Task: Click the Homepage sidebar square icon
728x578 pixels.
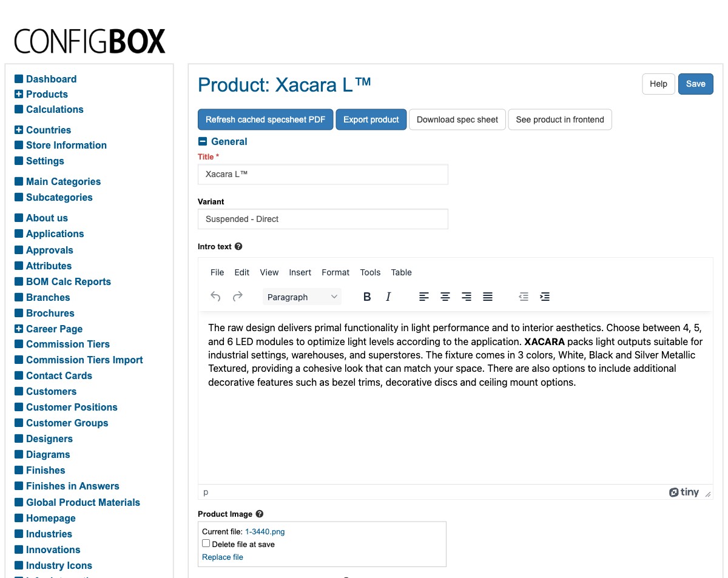Action: tap(19, 519)
